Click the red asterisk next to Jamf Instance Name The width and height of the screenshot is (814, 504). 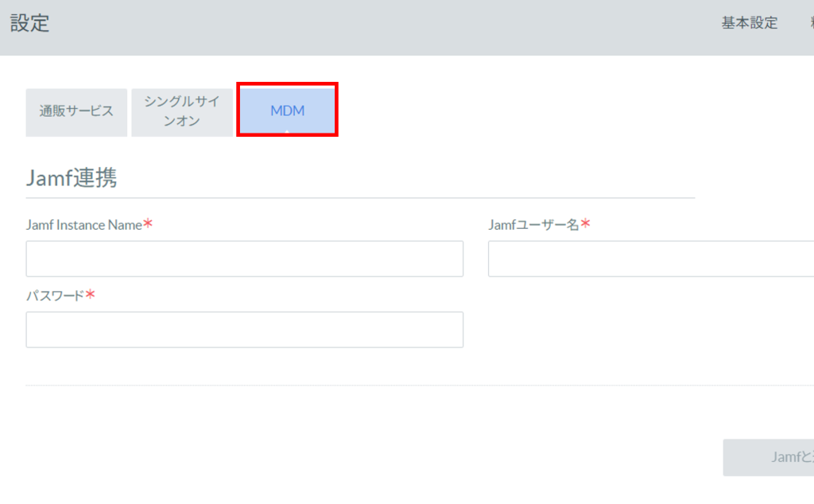pos(147,223)
